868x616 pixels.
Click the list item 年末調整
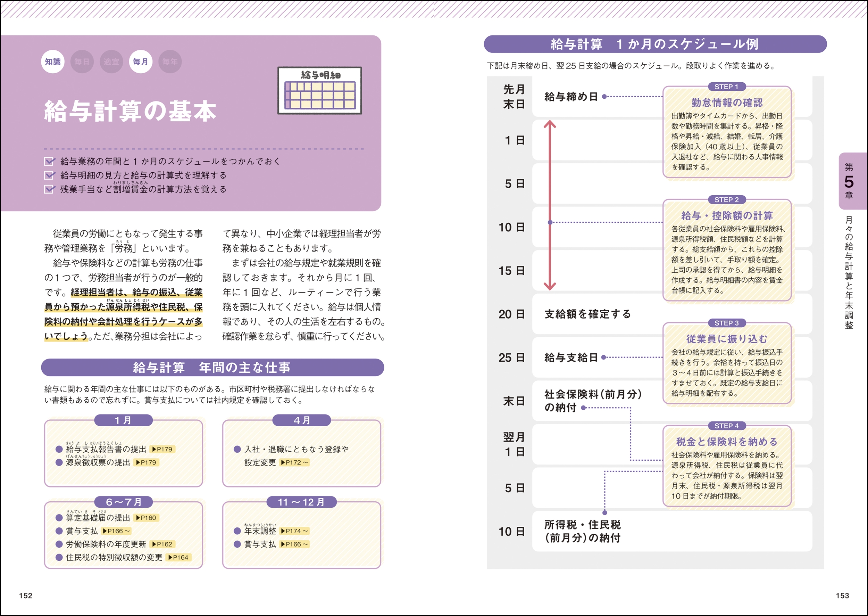[260, 531]
